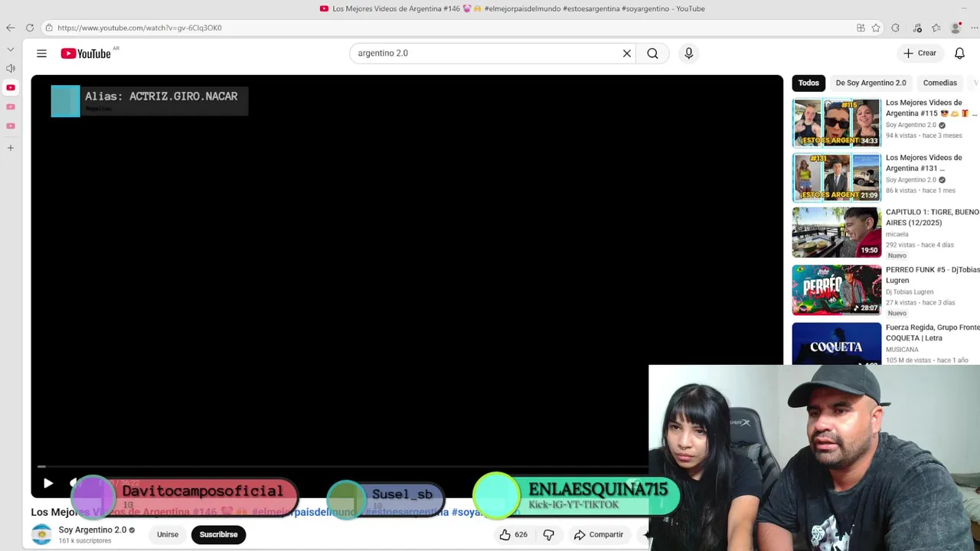Image resolution: width=980 pixels, height=551 pixels.
Task: Open the COQUETA thumbnail
Action: (837, 344)
